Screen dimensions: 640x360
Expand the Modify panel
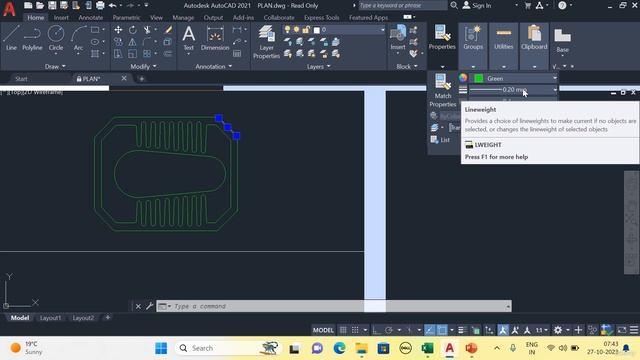click(143, 66)
